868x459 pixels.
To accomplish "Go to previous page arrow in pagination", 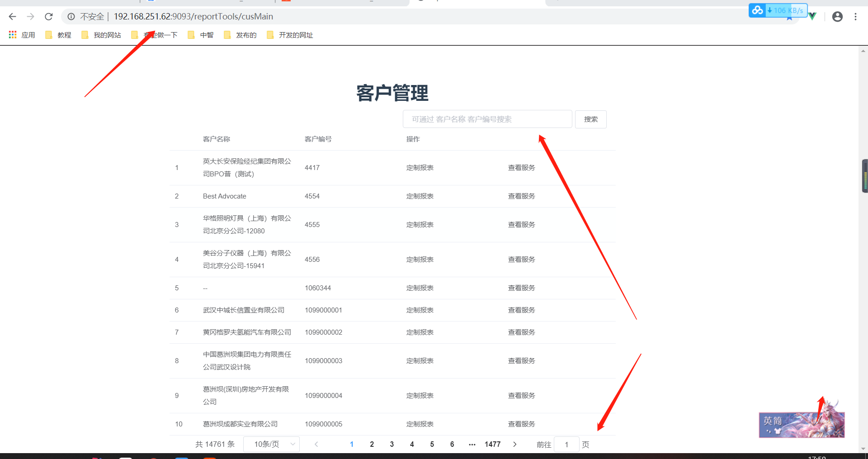I will click(x=316, y=445).
